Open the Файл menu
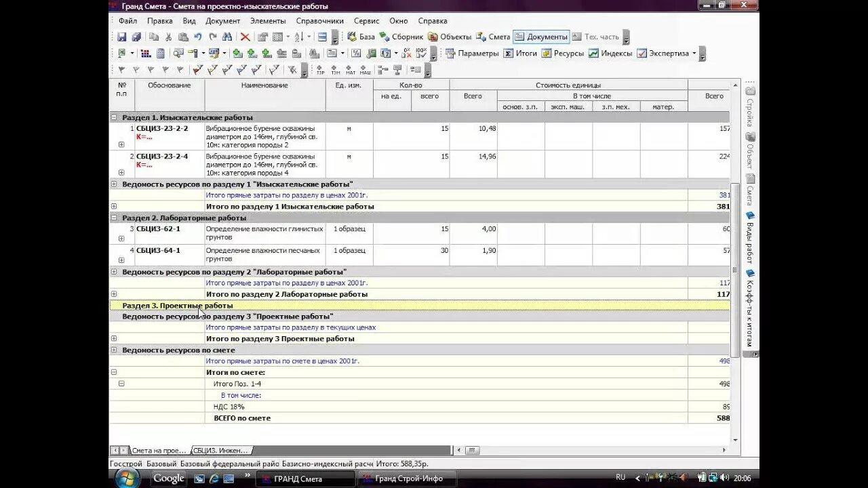 click(127, 21)
